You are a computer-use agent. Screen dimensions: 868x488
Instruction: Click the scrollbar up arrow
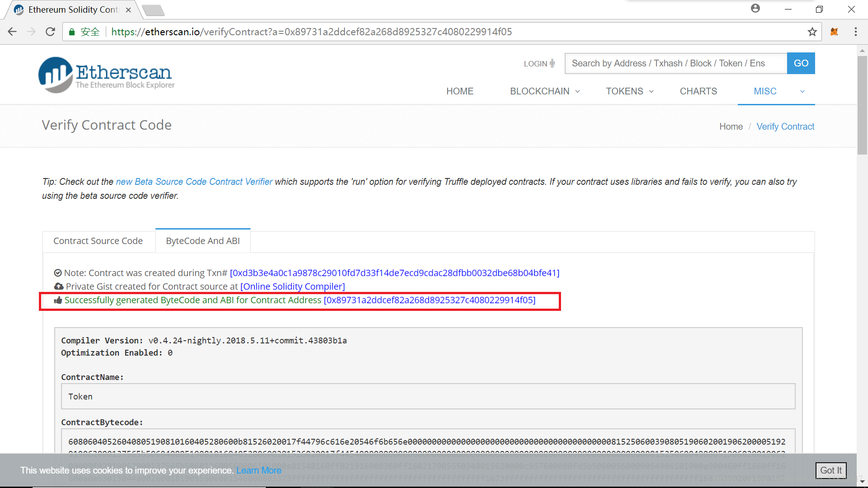click(x=862, y=51)
